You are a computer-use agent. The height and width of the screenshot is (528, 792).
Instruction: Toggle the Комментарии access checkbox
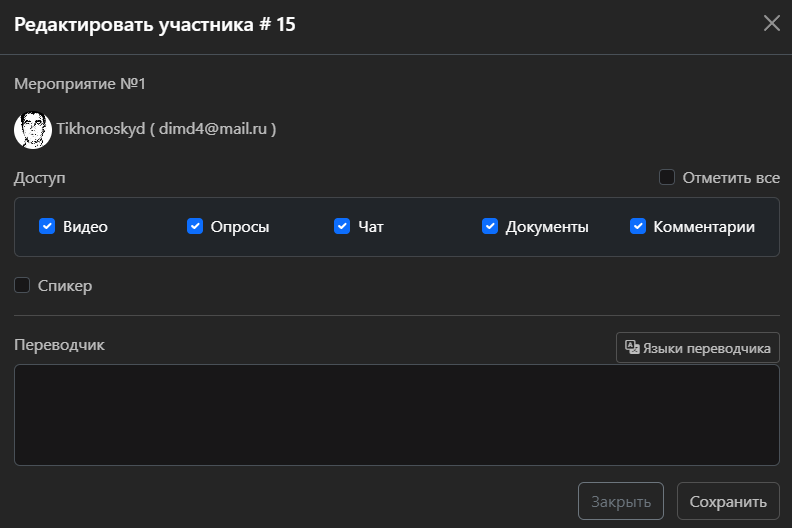(x=638, y=226)
